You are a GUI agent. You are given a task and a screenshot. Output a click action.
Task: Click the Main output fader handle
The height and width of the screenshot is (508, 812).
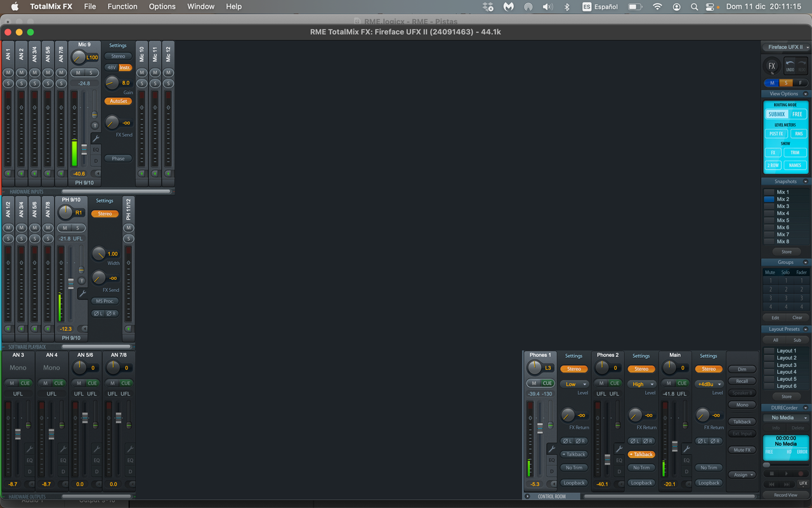(x=674, y=446)
